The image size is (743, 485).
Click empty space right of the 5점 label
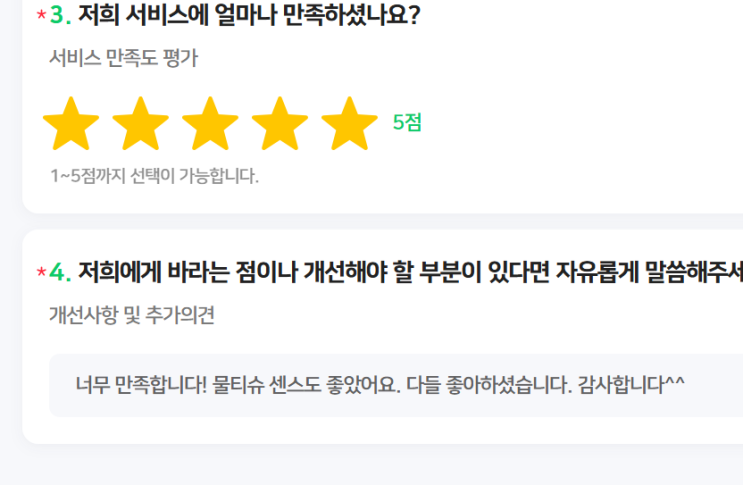[569, 123]
